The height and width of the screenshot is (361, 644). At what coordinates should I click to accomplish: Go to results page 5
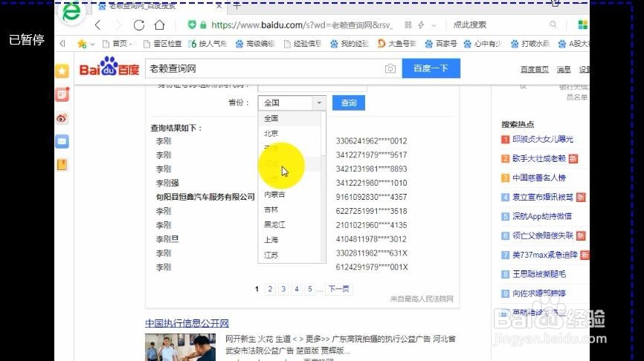(x=310, y=289)
